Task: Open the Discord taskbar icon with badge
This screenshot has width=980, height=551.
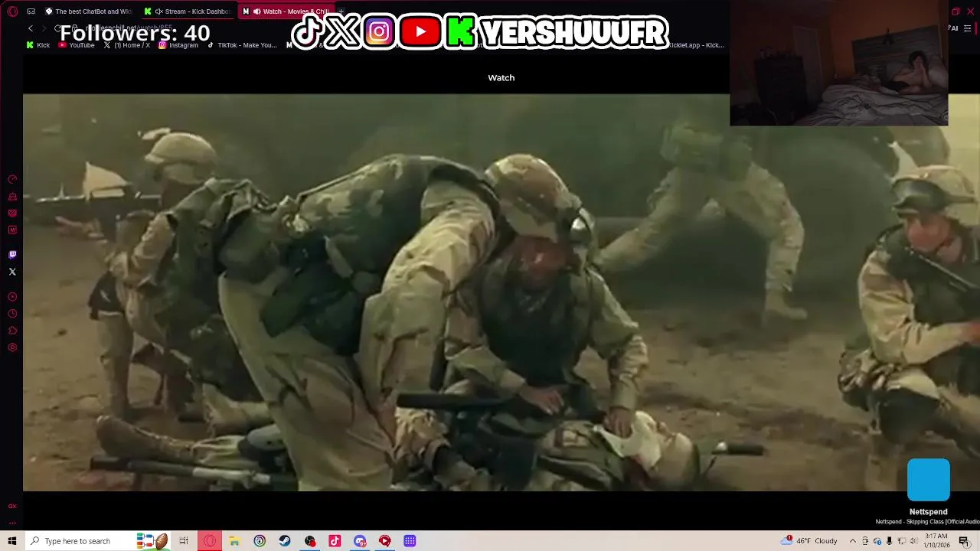Action: coord(360,541)
